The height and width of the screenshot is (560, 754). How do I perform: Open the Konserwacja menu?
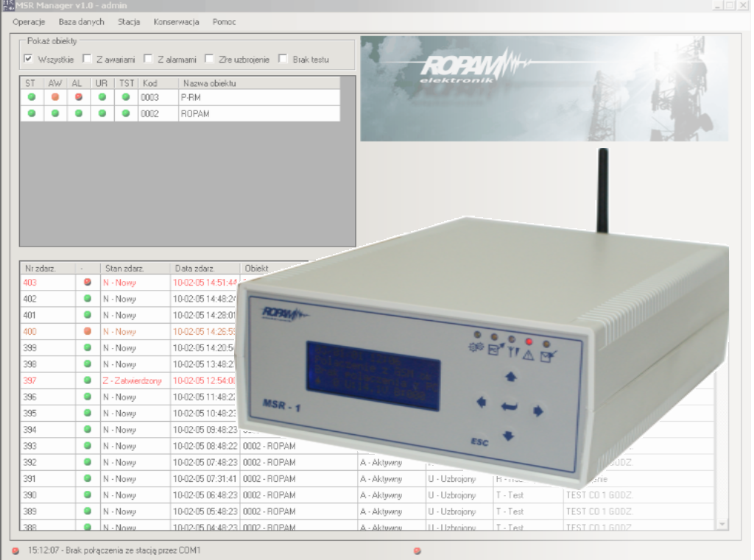(x=176, y=22)
